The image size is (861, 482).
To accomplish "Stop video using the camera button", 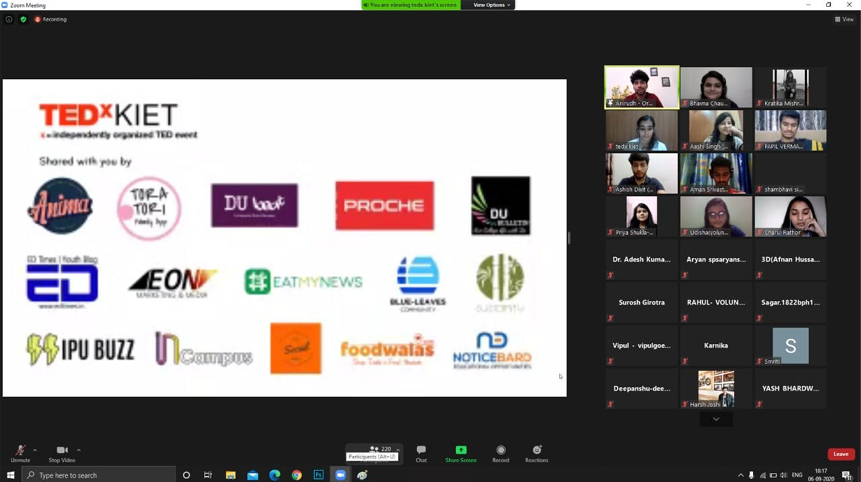I will pyautogui.click(x=62, y=452).
